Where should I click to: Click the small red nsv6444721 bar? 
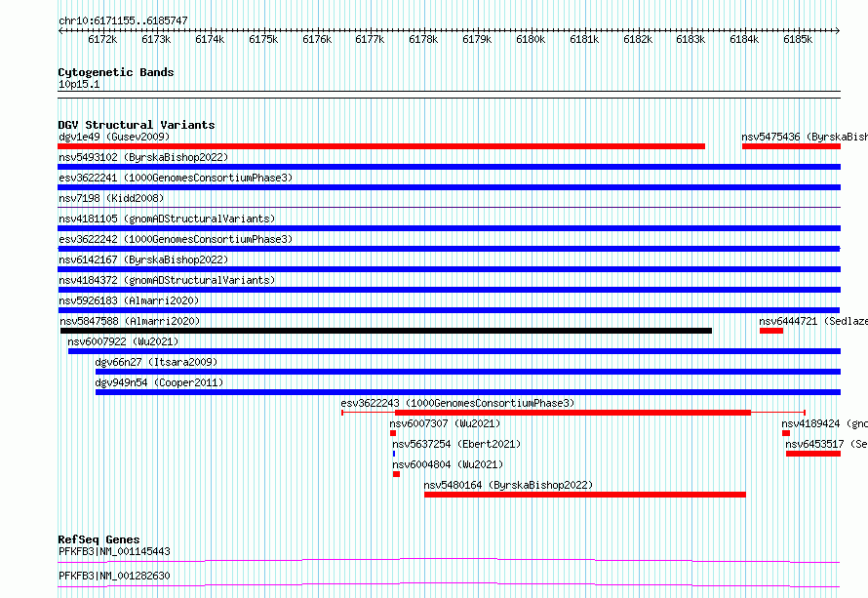coord(771,331)
